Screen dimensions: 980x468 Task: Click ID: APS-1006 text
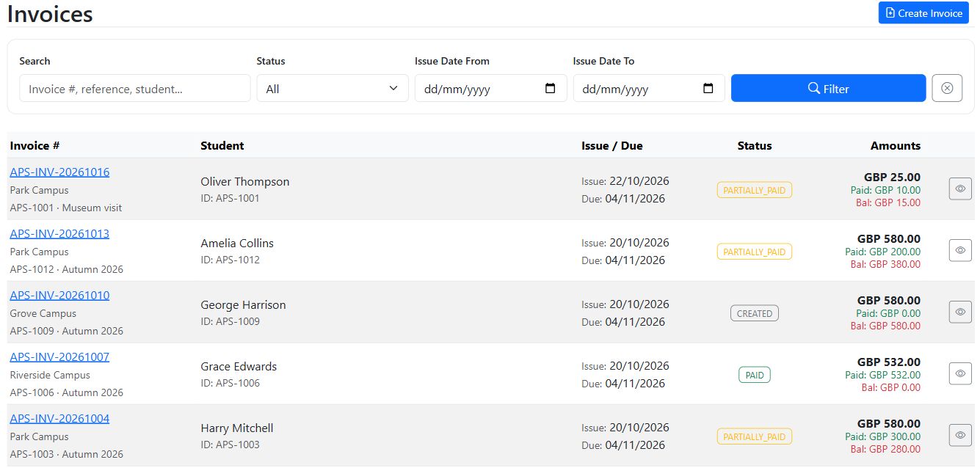pyautogui.click(x=230, y=383)
